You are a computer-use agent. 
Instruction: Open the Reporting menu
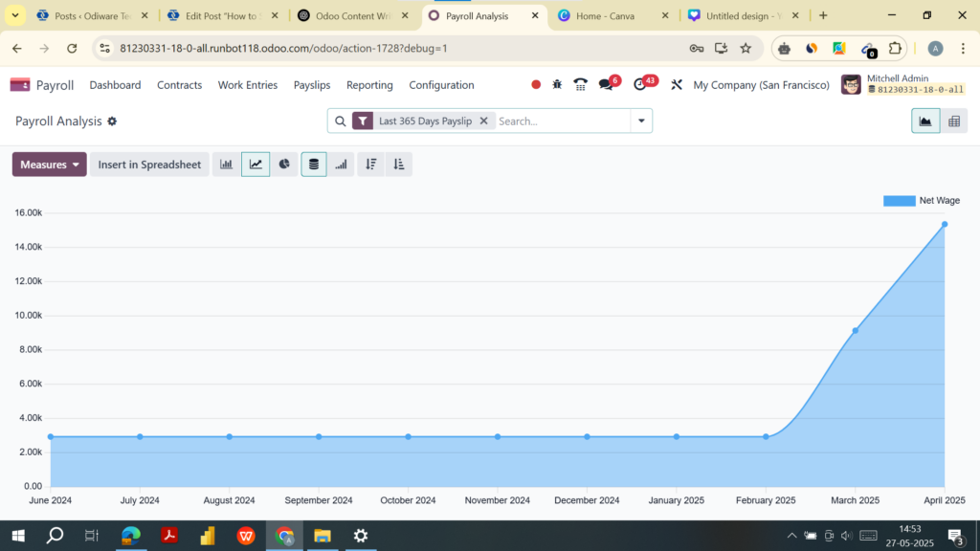(369, 84)
